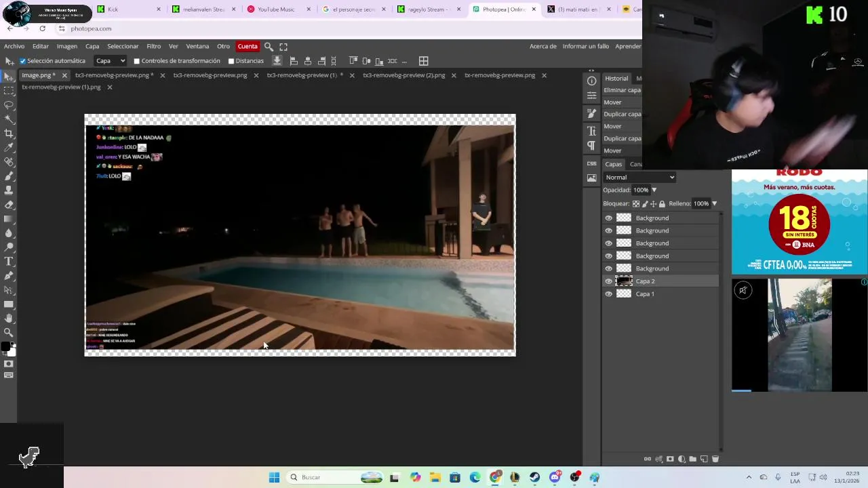Click the download/export icon in options bar
This screenshot has width=868, height=488.
tap(277, 61)
